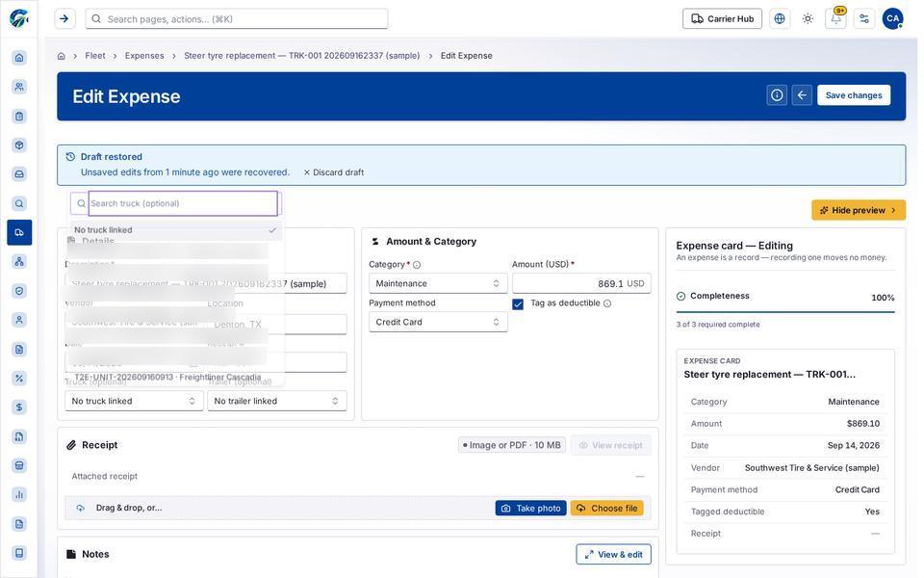Click the notification bell icon
Image resolution: width=924 pixels, height=578 pixels.
tap(835, 18)
